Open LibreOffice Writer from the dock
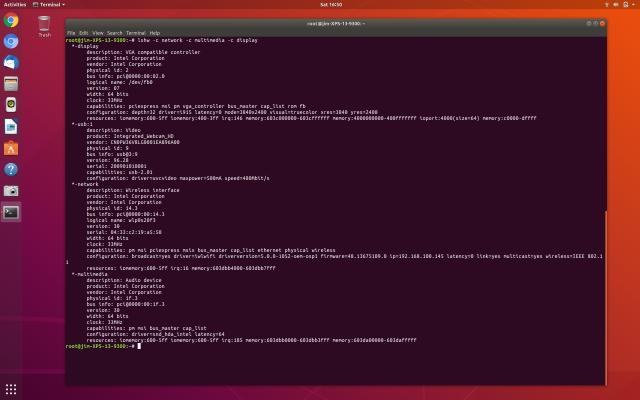The height and width of the screenshot is (400, 640). pos(11,126)
